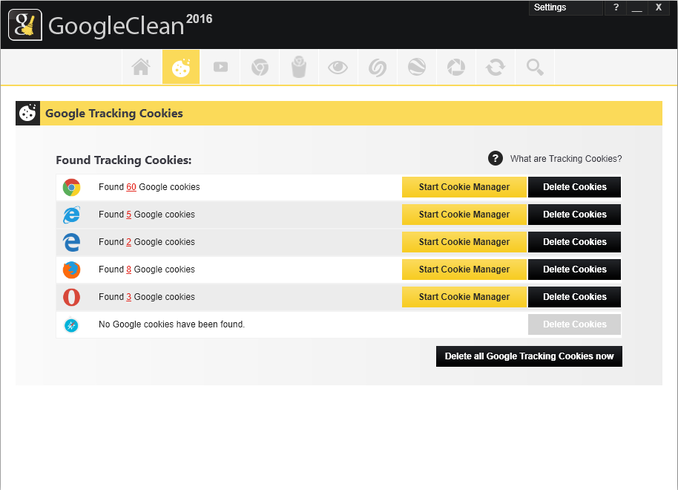Click the cookie icon beside the section title
678x490 pixels.
(28, 113)
